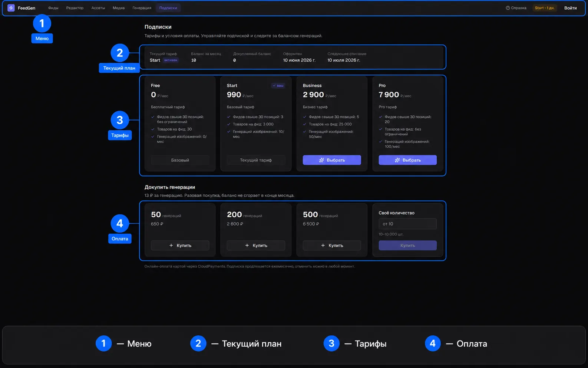Select the active Подписки tab
Image resolution: width=588 pixels, height=368 pixels.
168,8
